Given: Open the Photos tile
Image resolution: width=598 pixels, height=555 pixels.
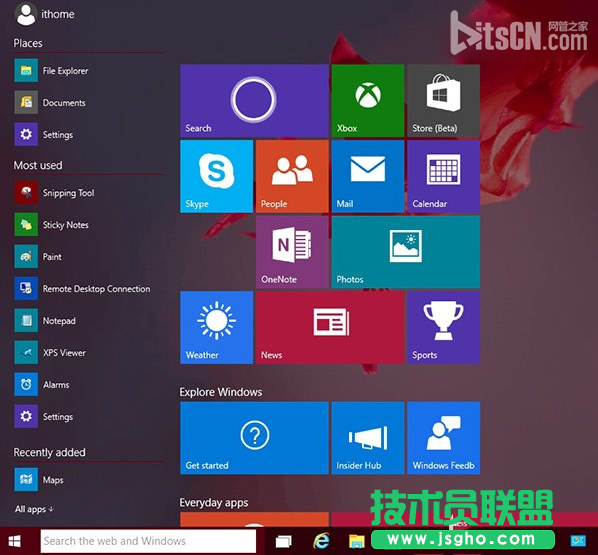Looking at the screenshot, I should coord(406,252).
